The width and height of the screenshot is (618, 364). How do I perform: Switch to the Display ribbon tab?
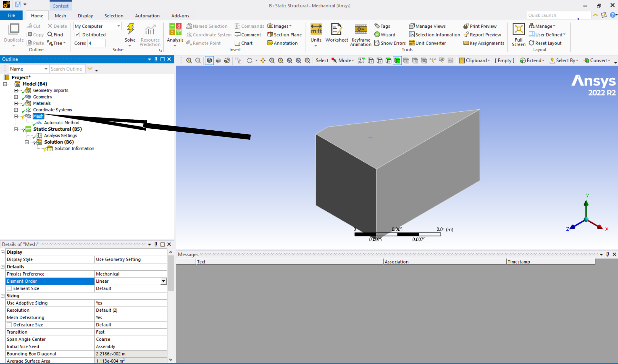[85, 15]
